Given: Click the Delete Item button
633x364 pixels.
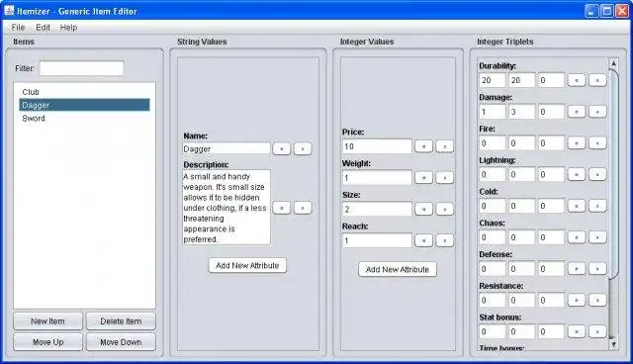Looking at the screenshot, I should (121, 321).
